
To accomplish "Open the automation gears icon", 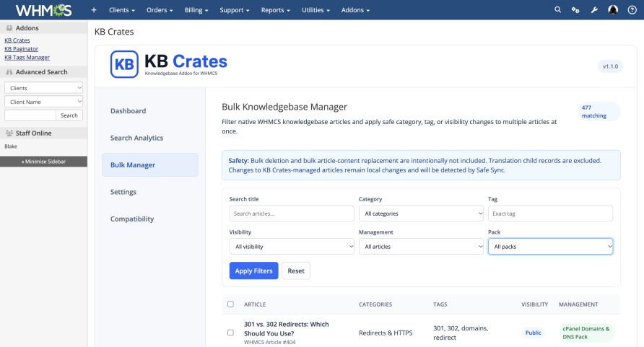I will point(575,10).
